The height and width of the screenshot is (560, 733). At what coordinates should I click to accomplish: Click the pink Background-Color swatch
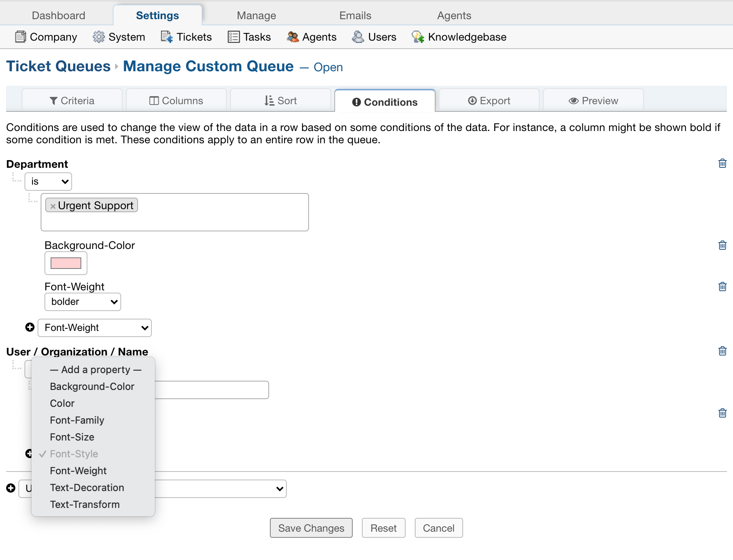[66, 263]
